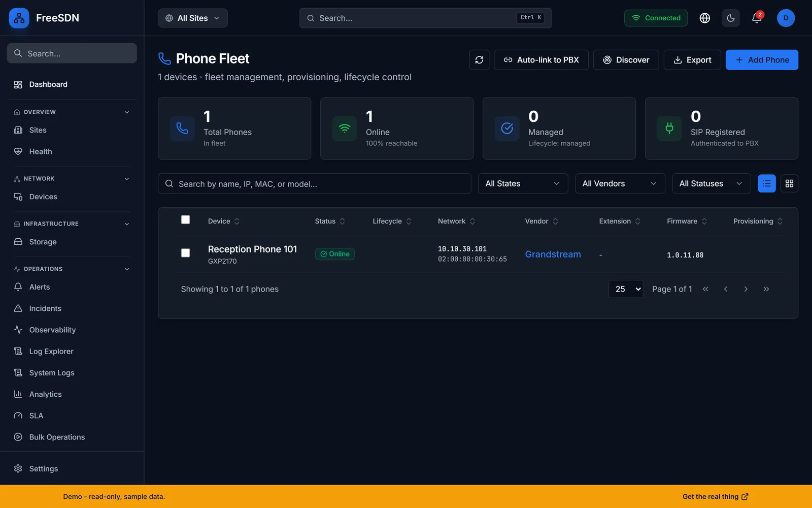This screenshot has height=508, width=812.
Task: Click SIP Registered plug icon
Action: click(669, 129)
